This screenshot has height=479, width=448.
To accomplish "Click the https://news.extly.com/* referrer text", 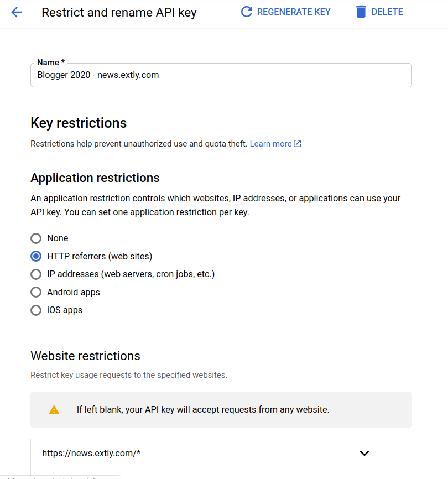I will tap(91, 454).
